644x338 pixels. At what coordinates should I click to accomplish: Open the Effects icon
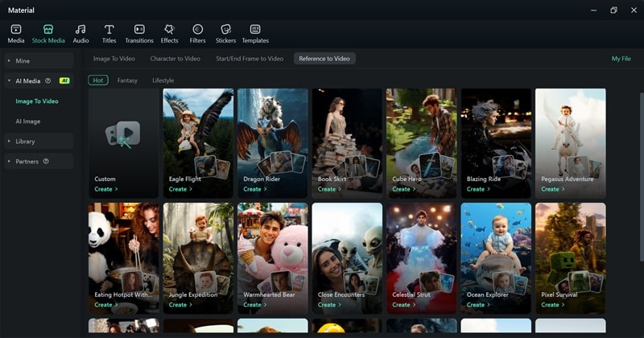[169, 29]
